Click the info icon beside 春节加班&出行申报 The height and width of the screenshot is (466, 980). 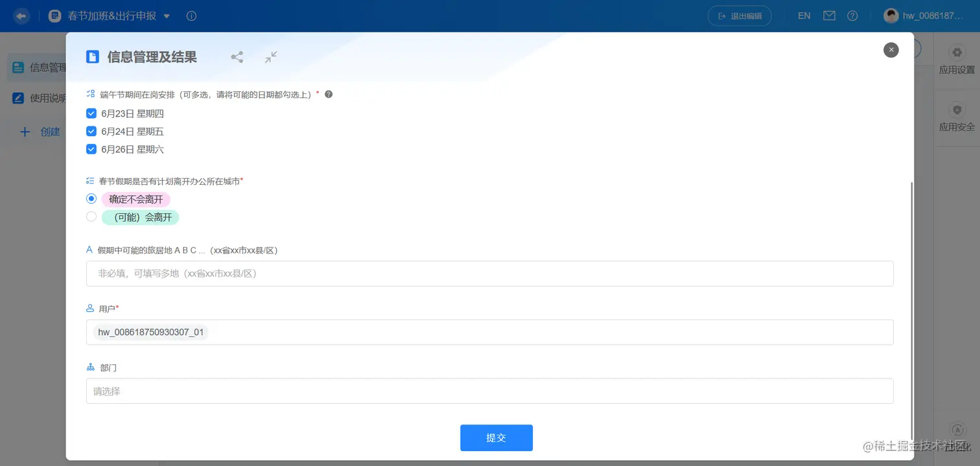(x=191, y=16)
